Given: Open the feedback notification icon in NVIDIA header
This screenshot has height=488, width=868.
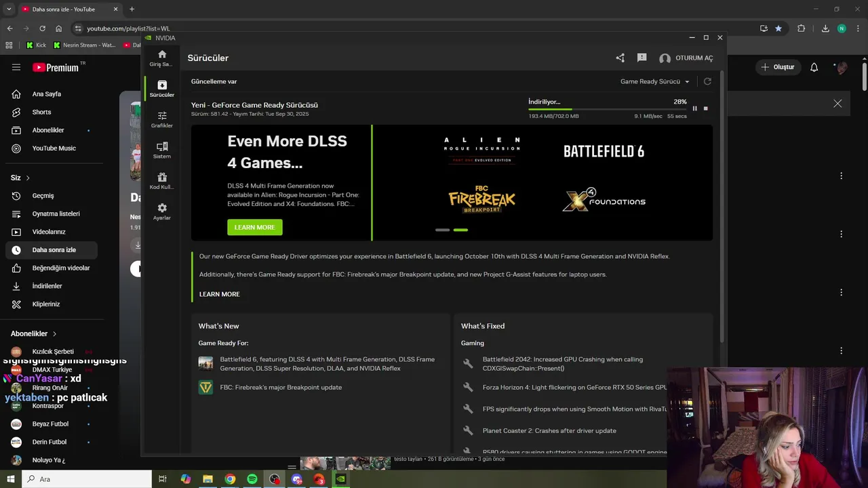Looking at the screenshot, I should tap(642, 58).
